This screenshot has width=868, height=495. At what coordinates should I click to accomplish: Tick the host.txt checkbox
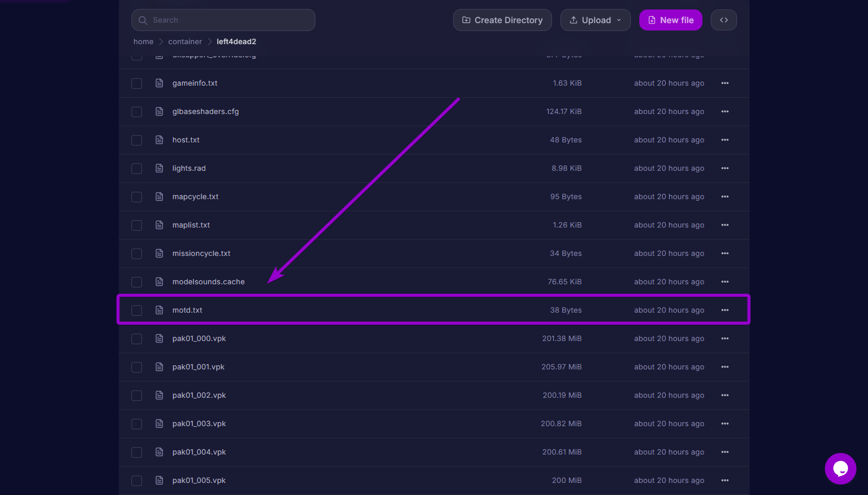pyautogui.click(x=137, y=140)
